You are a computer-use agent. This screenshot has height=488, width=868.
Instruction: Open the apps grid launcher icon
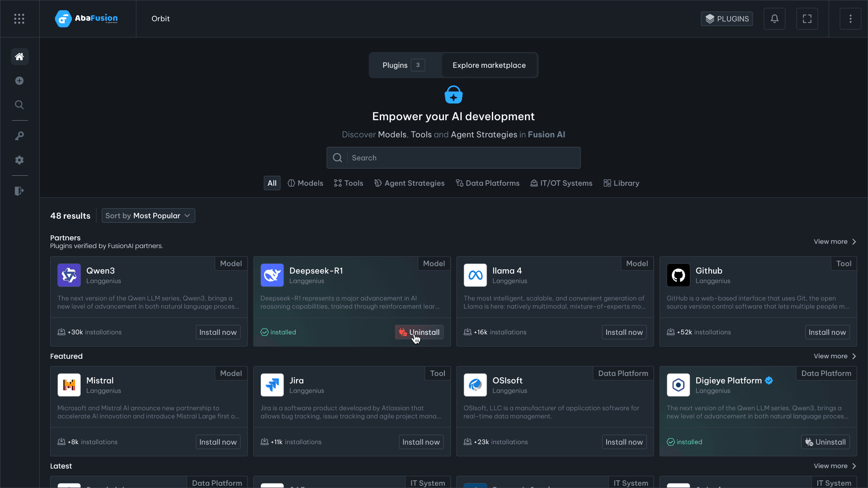[19, 19]
